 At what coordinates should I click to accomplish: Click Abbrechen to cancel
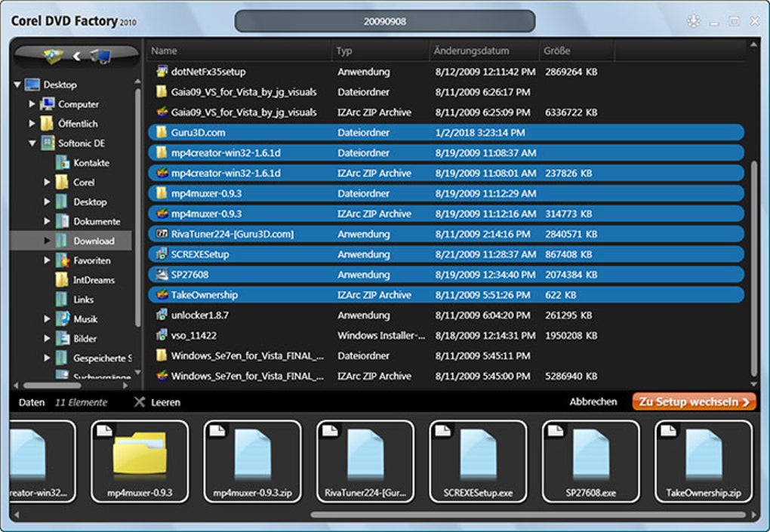click(x=594, y=401)
